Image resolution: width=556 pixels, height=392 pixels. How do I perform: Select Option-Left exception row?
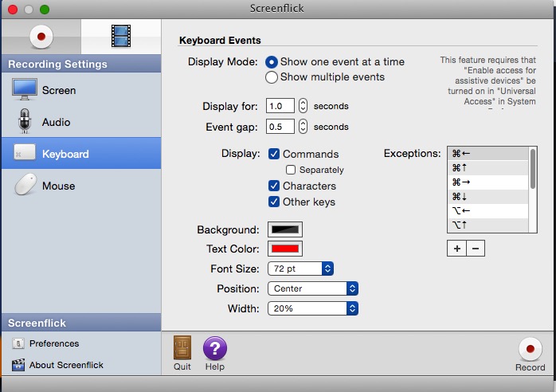488,210
